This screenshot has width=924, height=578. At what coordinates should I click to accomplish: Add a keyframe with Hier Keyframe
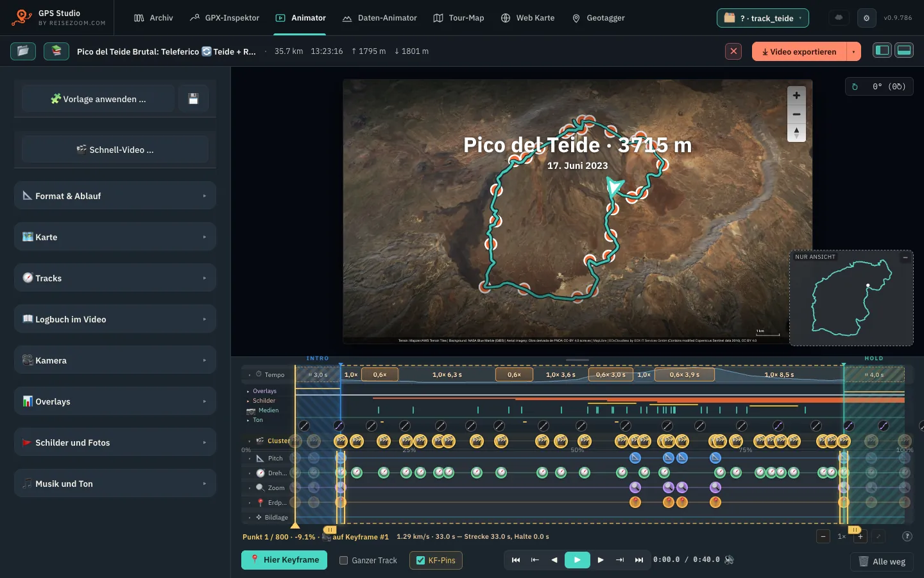tap(284, 560)
